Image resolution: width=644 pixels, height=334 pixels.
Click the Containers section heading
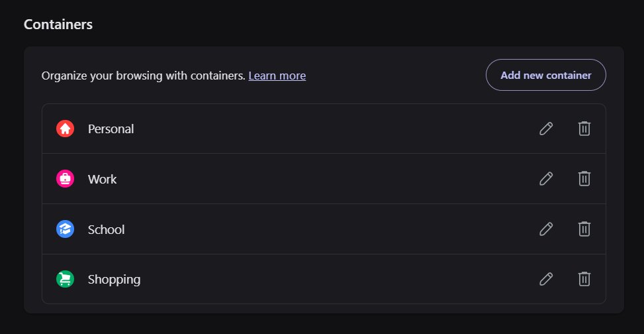click(58, 25)
